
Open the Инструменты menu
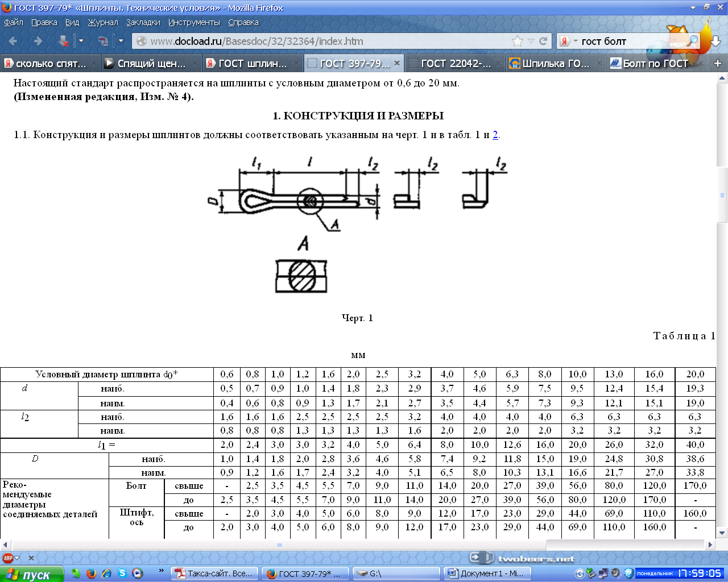pos(194,22)
